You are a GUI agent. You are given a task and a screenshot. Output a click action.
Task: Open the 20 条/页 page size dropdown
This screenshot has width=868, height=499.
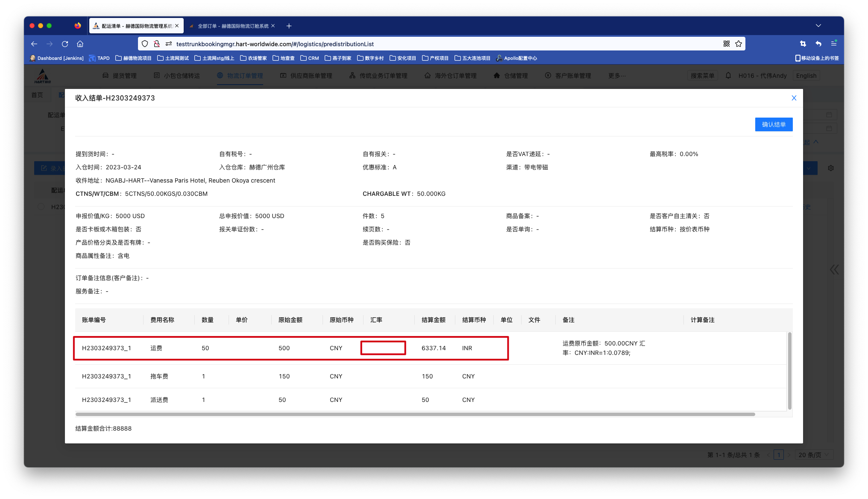(814, 455)
